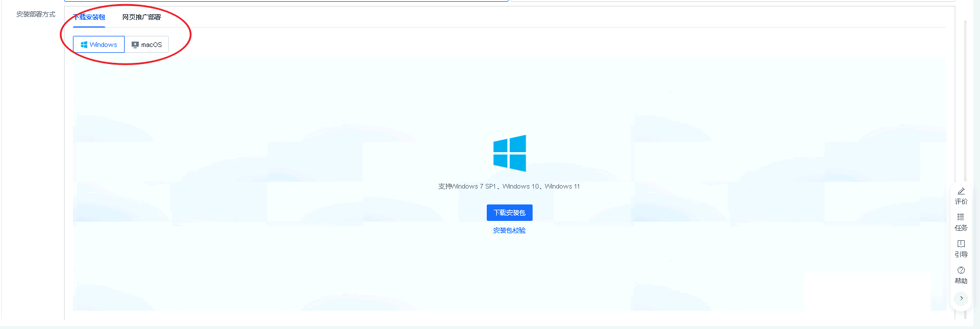Switch to the 下载安装包 tab
980x329 pixels.
(x=89, y=17)
